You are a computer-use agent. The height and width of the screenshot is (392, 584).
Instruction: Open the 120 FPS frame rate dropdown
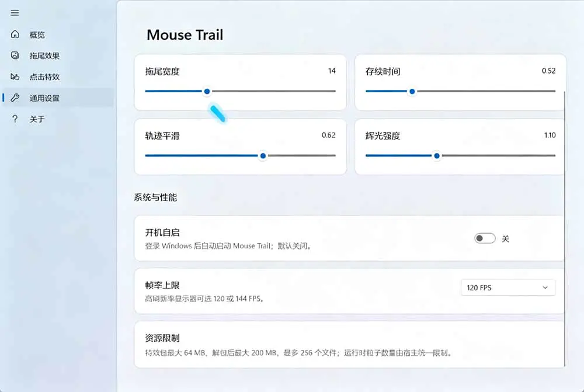pos(508,287)
